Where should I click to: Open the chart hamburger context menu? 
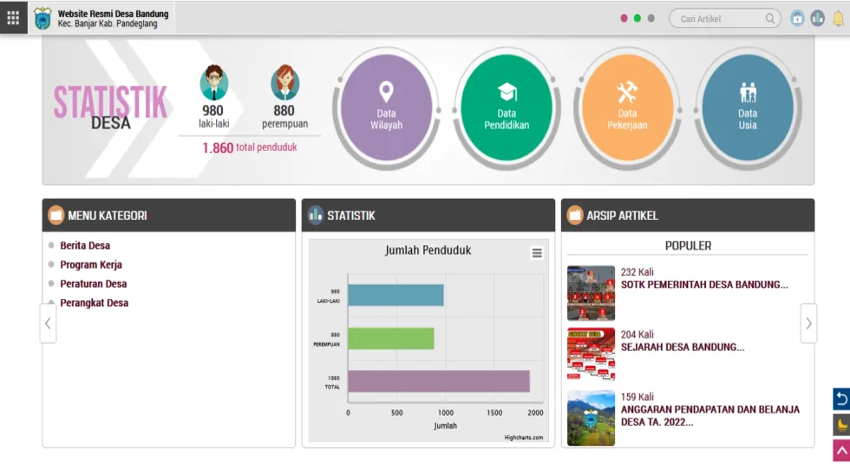tap(537, 253)
